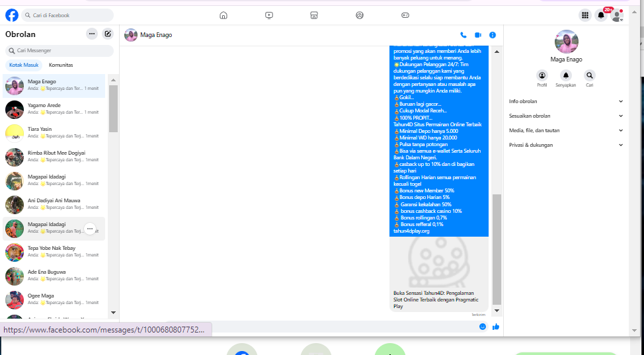The height and width of the screenshot is (355, 644).
Task: Open the Groups icon in top bar
Action: point(360,15)
